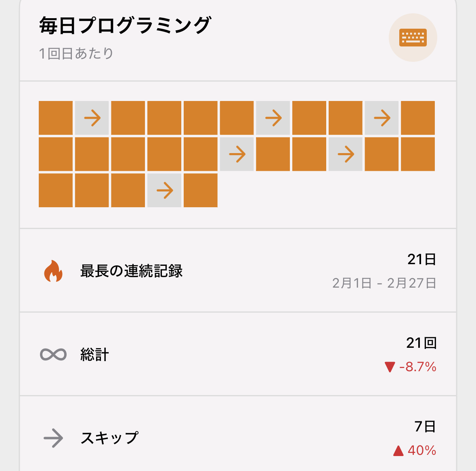Screen dimensions: 476x471
Task: Select the first skipped arrow cell in second row
Action: 237,154
